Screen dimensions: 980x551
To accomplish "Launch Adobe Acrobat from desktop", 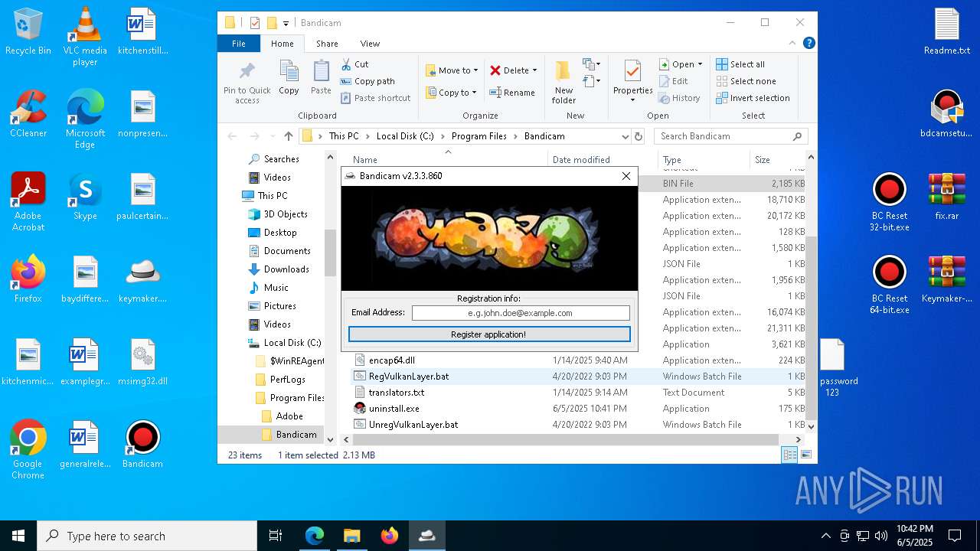I will pyautogui.click(x=28, y=202).
